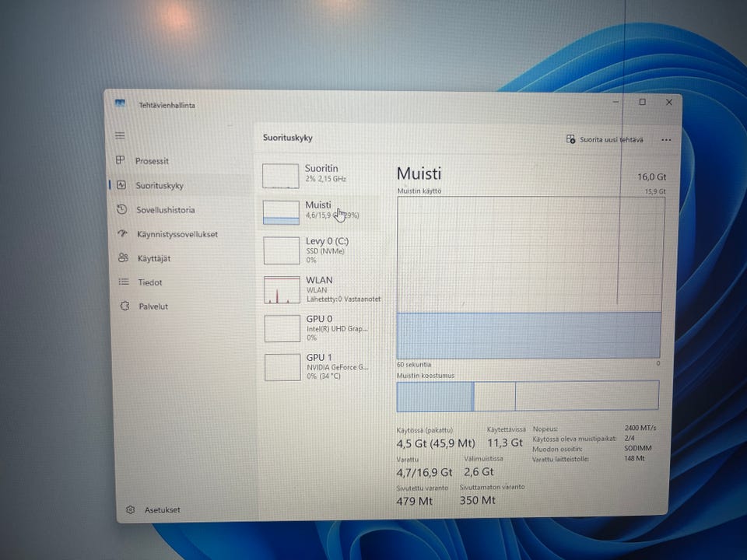The height and width of the screenshot is (560, 747).
Task: Click the Muisti heading
Action: [419, 173]
